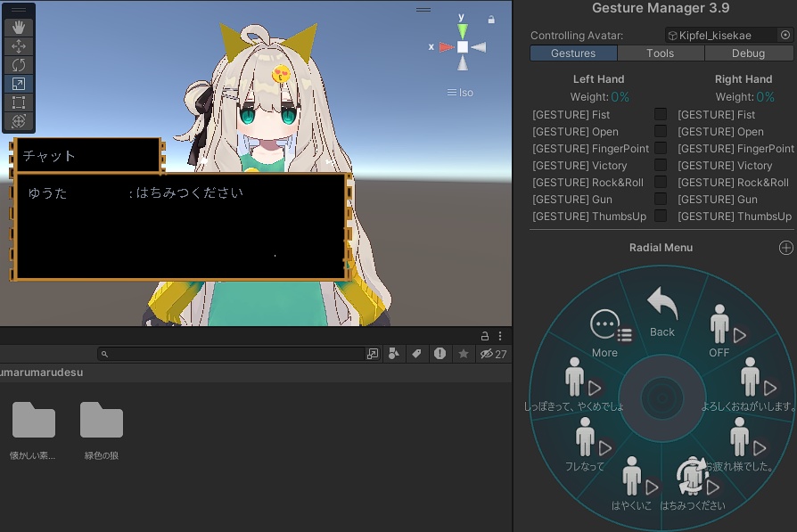Click the object picker beside Kipfel_kisekae avatar field
This screenshot has width=797, height=532.
point(785,36)
